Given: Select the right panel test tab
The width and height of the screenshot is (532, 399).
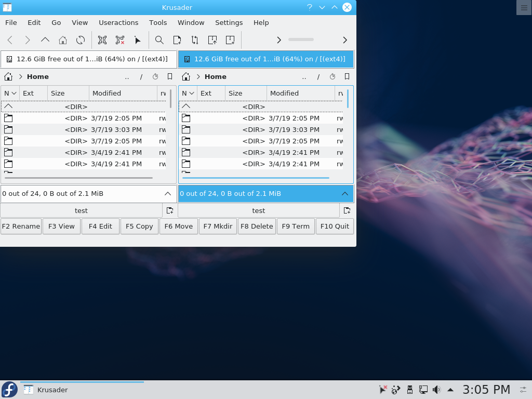Looking at the screenshot, I should point(259,211).
